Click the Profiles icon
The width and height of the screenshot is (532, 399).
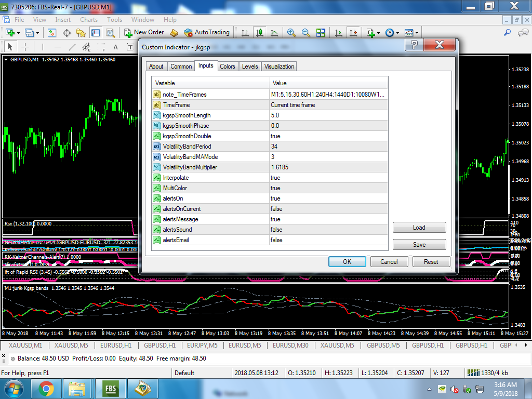point(29,33)
